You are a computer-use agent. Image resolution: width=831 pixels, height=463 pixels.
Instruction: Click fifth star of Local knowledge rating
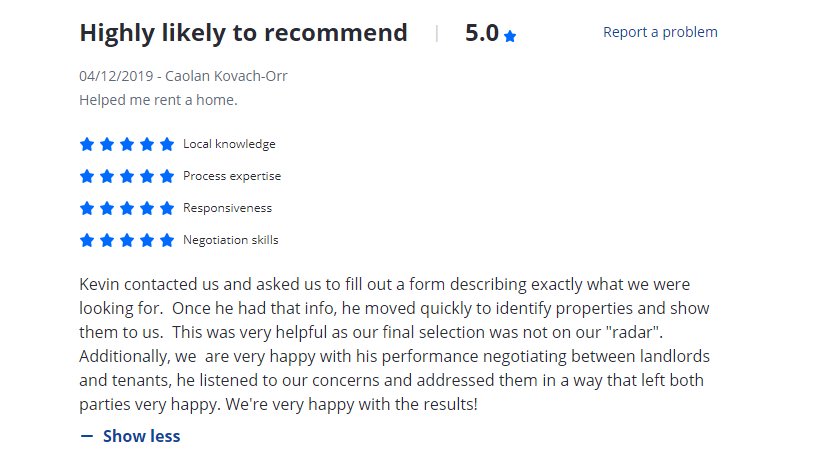point(167,144)
